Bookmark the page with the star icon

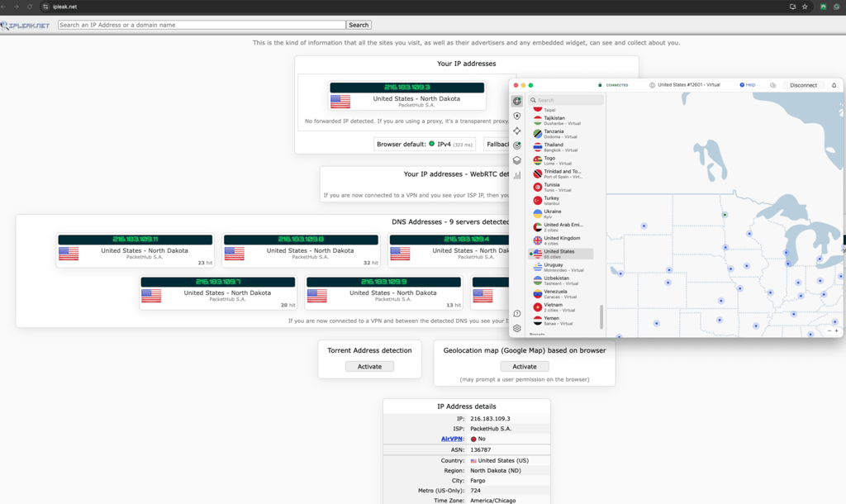805,7
